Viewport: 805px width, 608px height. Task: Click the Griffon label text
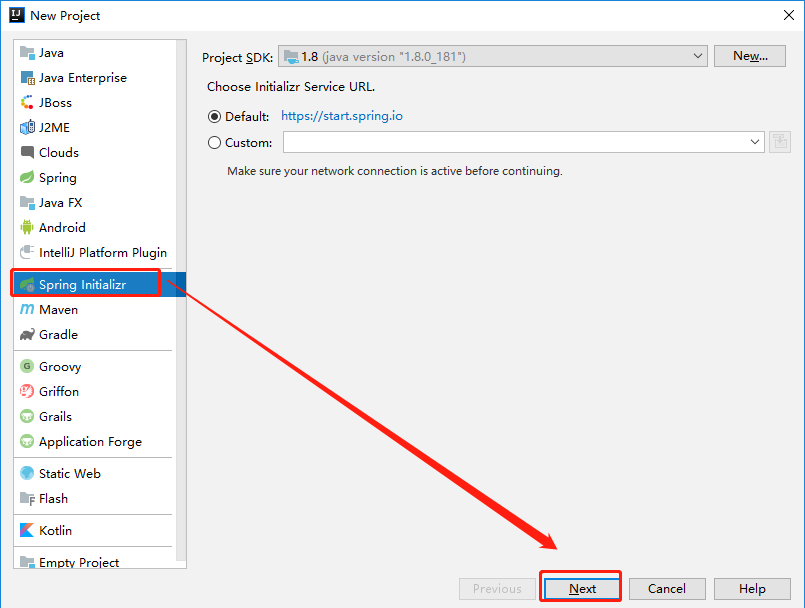pos(59,391)
